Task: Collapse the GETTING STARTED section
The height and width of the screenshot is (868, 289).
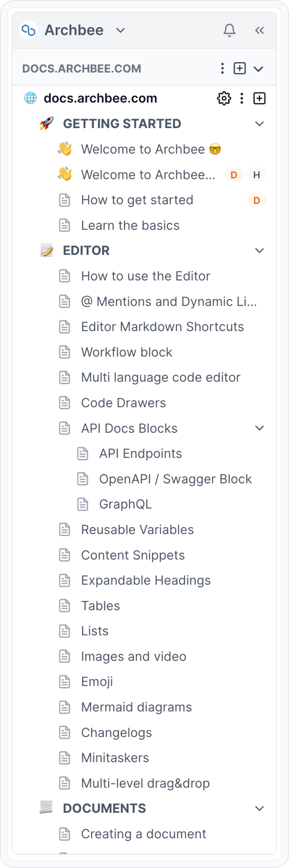Action: click(x=259, y=124)
